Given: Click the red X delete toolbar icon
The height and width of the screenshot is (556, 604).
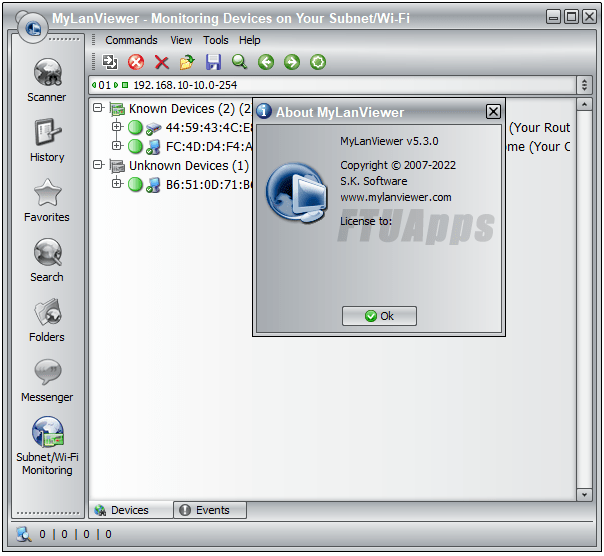Looking at the screenshot, I should pyautogui.click(x=162, y=62).
